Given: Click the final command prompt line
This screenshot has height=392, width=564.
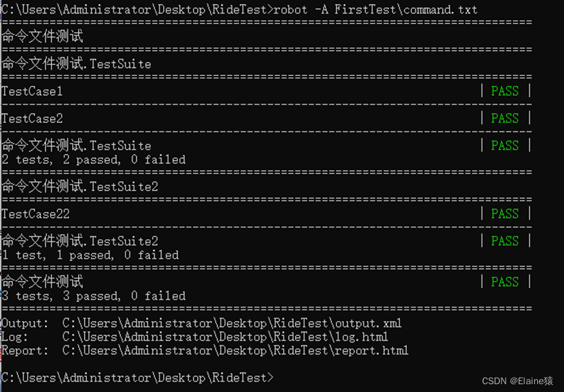Looking at the screenshot, I should pos(137,378).
